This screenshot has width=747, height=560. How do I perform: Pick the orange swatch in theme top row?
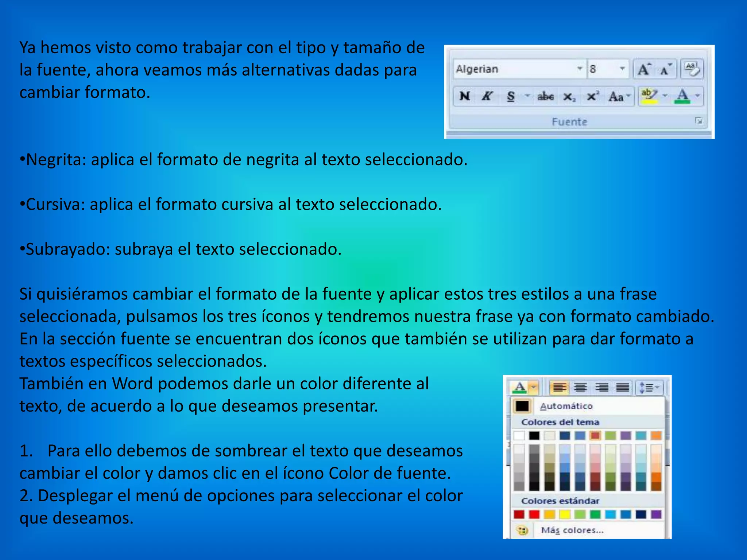[656, 435]
